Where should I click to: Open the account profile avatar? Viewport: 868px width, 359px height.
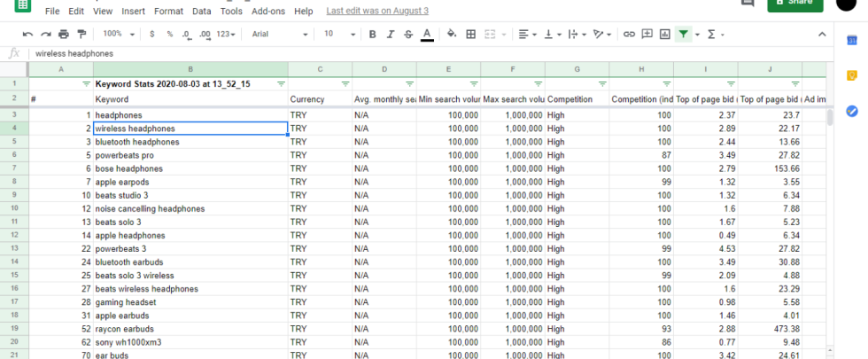(846, 4)
